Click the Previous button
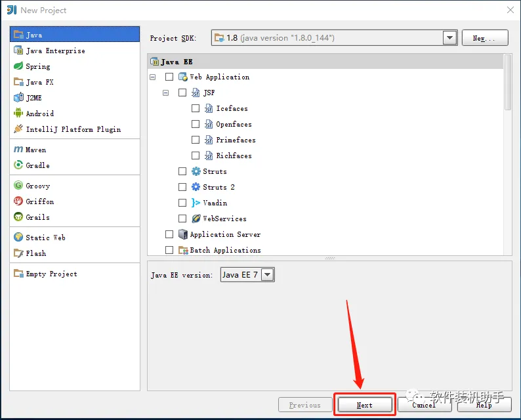Image resolution: width=521 pixels, height=420 pixels. coord(305,405)
